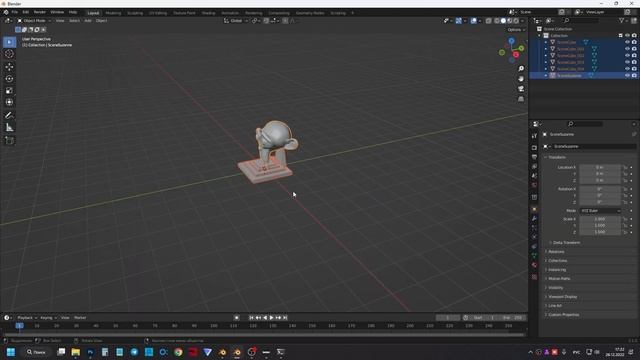The height and width of the screenshot is (360, 640).
Task: Open the Global transform orientation dropdown
Action: [236, 20]
